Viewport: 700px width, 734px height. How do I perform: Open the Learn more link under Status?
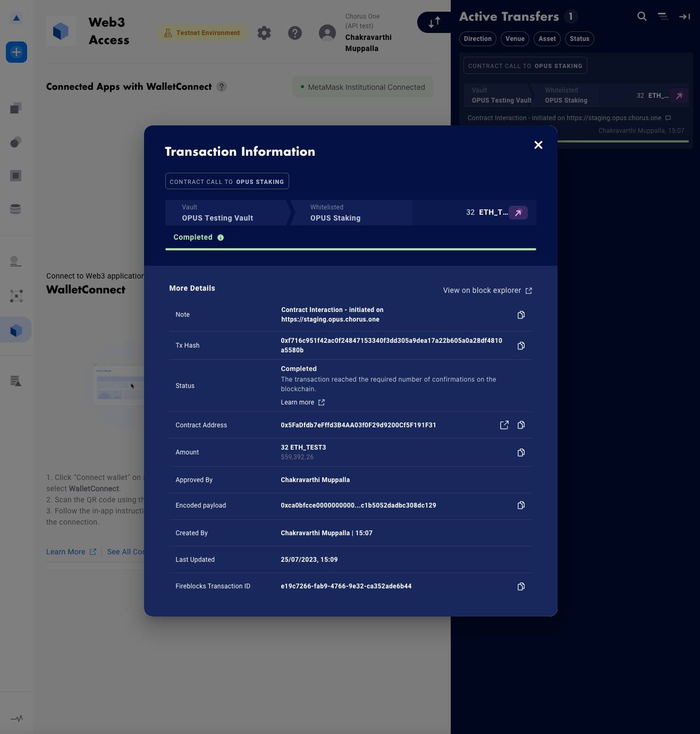tap(302, 402)
